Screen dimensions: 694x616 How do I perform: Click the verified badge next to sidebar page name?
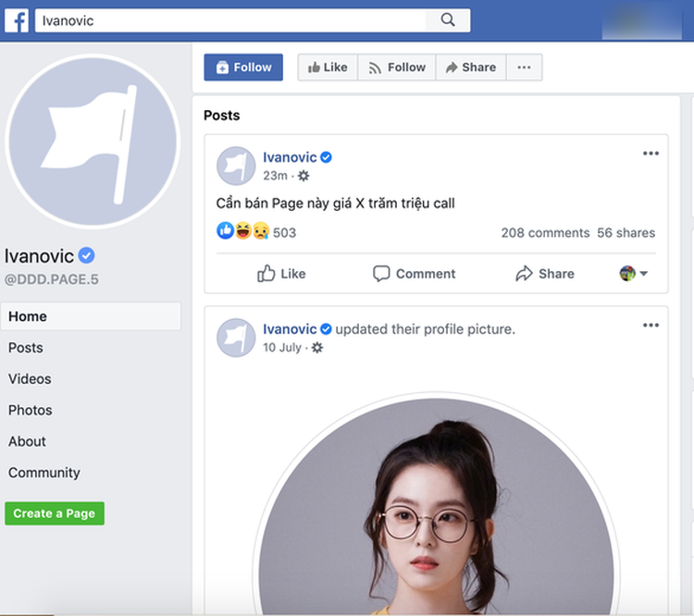point(86,255)
